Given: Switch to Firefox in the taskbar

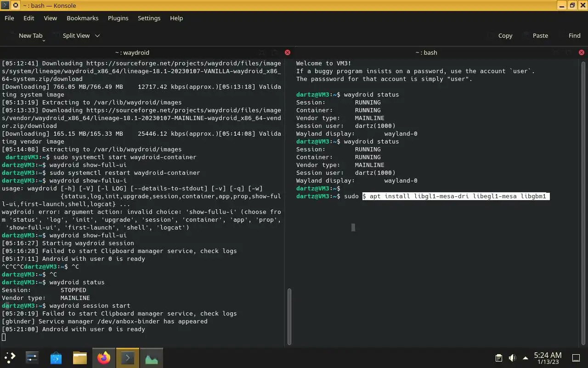Looking at the screenshot, I should (x=104, y=357).
